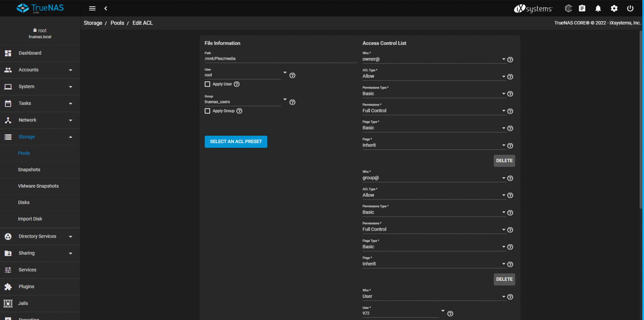Screen dimensions: 644x320
Task: Open the group@ Who dropdown
Action: pyautogui.click(x=434, y=178)
